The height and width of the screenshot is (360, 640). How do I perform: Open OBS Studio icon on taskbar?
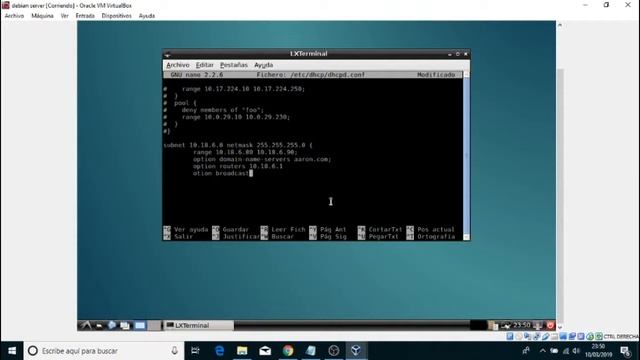click(333, 351)
